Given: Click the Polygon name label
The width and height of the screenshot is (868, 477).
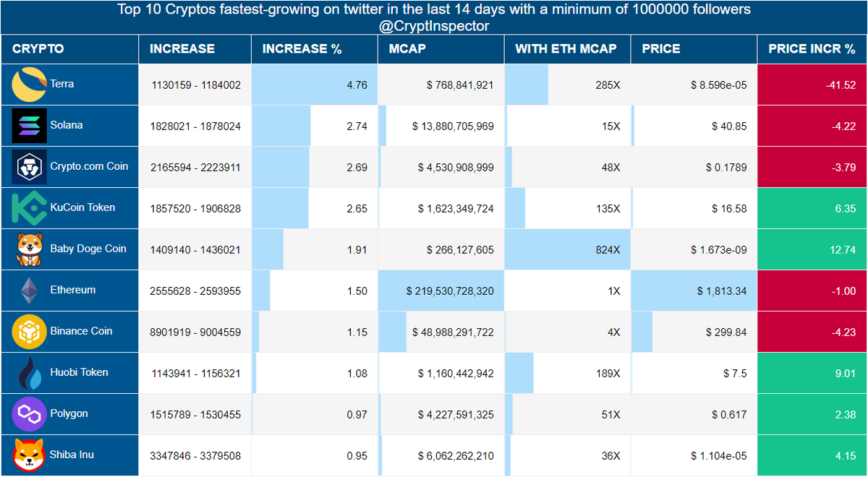Looking at the screenshot, I should click(69, 413).
